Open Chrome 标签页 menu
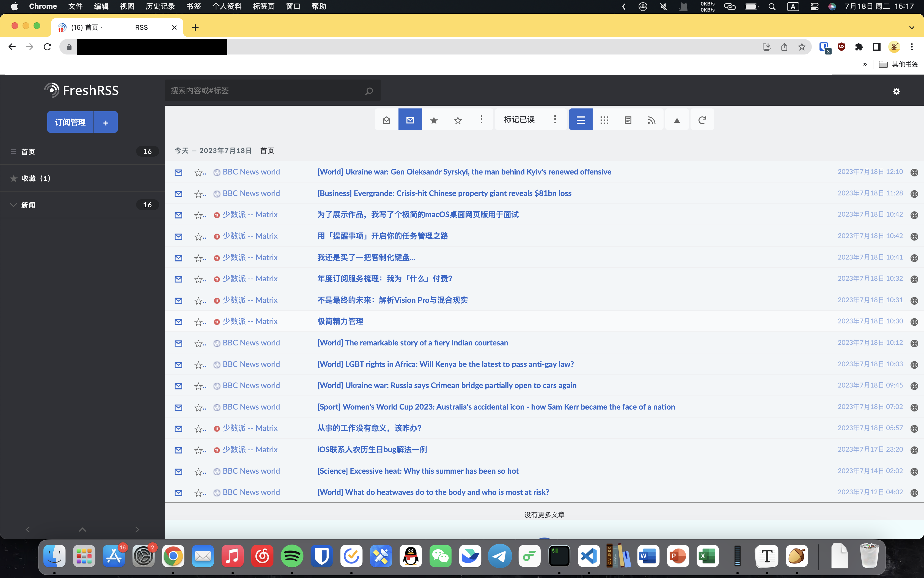The height and width of the screenshot is (578, 924). click(263, 6)
